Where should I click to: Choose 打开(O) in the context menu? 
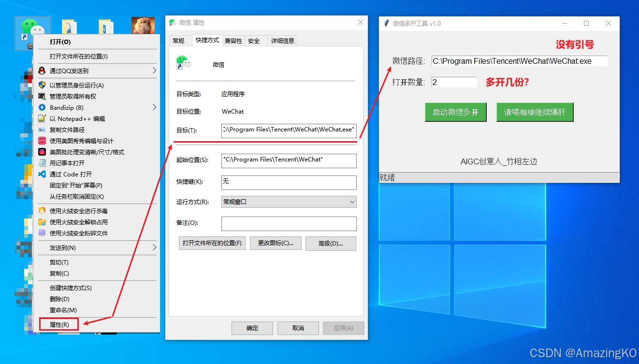(x=60, y=42)
